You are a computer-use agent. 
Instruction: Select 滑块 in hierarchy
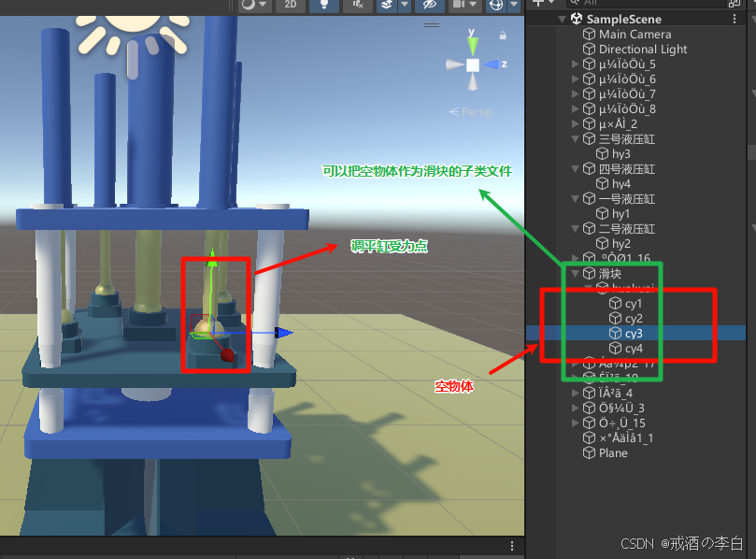(x=610, y=274)
